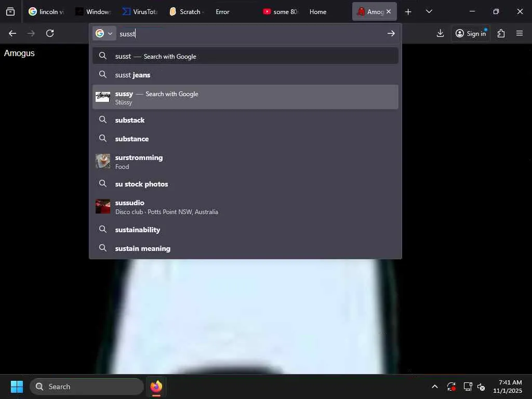Image resolution: width=532 pixels, height=399 pixels.
Task: Open the network status tray icon
Action: [x=468, y=387]
